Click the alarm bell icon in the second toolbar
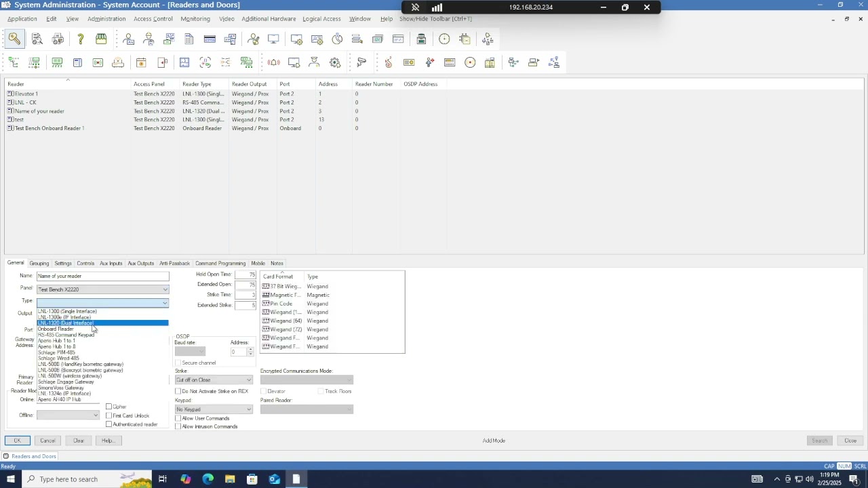 (273, 62)
